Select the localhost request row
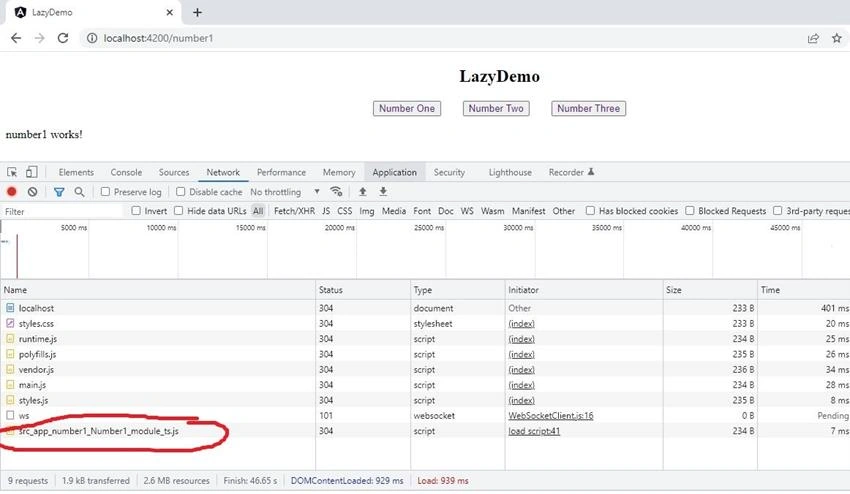 pyautogui.click(x=425, y=308)
